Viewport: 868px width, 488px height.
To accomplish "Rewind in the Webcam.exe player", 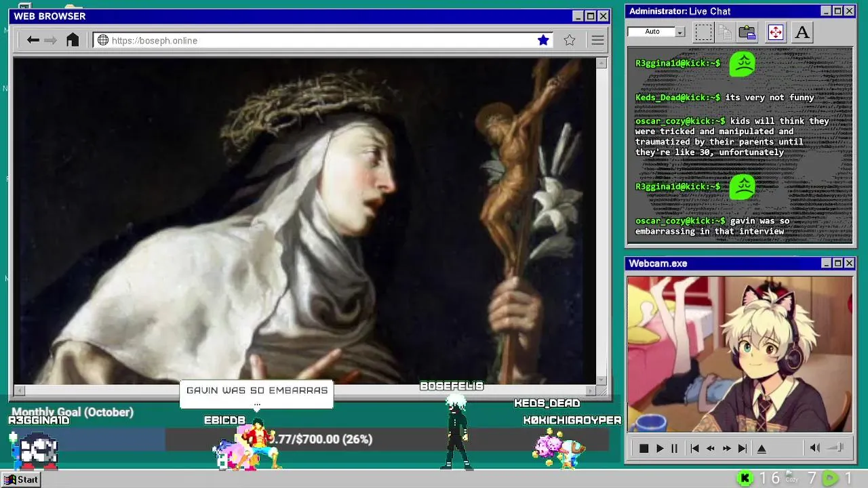I will [711, 448].
